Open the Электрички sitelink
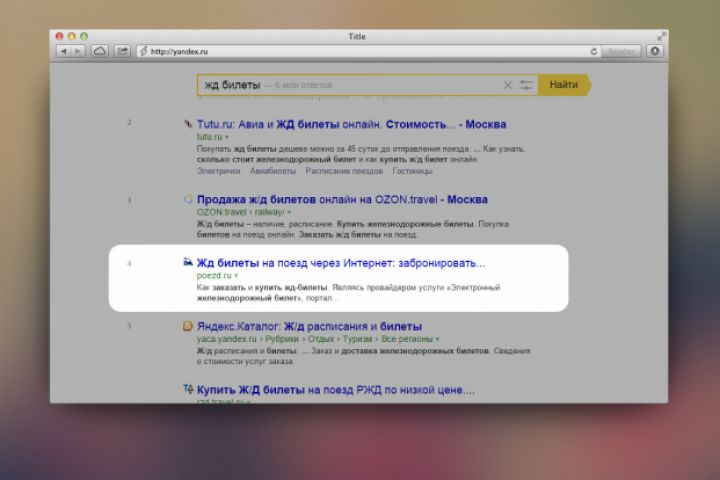Viewport: 720px width, 480px height. pyautogui.click(x=218, y=171)
